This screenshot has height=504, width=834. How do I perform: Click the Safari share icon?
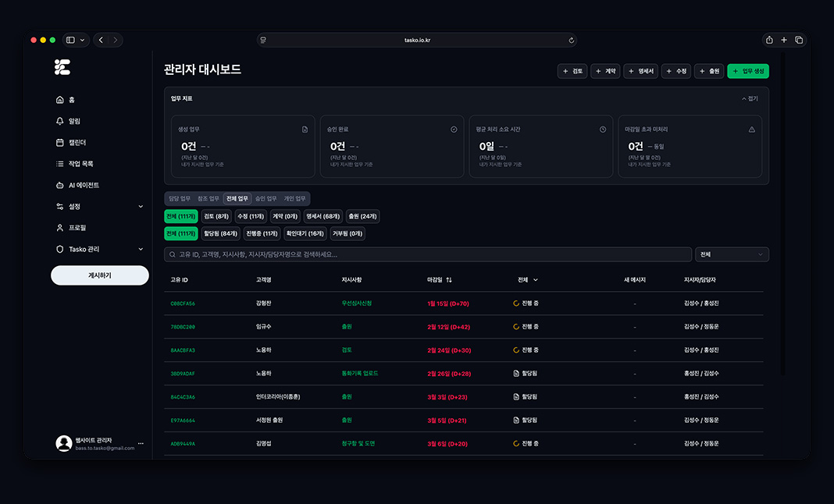coord(769,40)
